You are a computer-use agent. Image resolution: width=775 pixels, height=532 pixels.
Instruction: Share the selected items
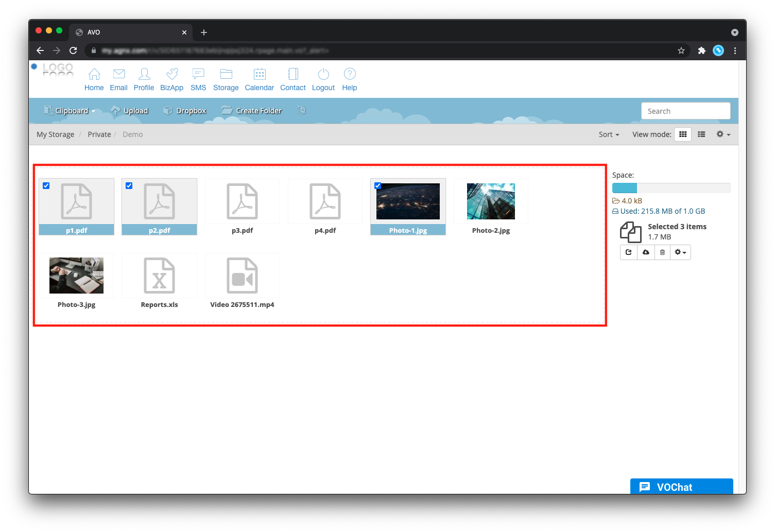[629, 252]
